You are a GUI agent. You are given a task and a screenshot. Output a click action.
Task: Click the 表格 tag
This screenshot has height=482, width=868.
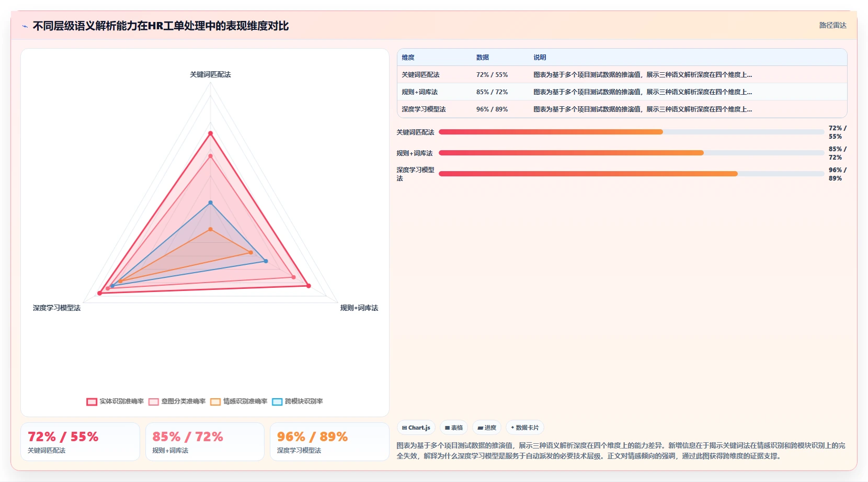click(x=454, y=428)
